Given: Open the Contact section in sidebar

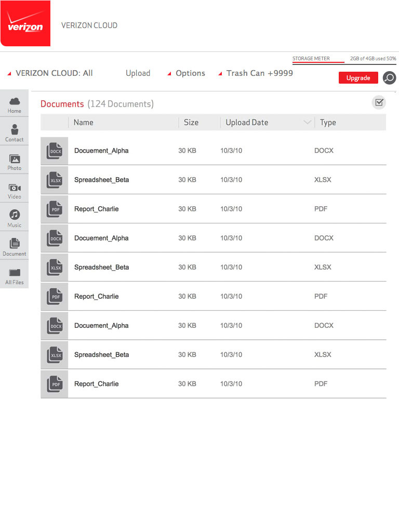Looking at the screenshot, I should pyautogui.click(x=14, y=132).
